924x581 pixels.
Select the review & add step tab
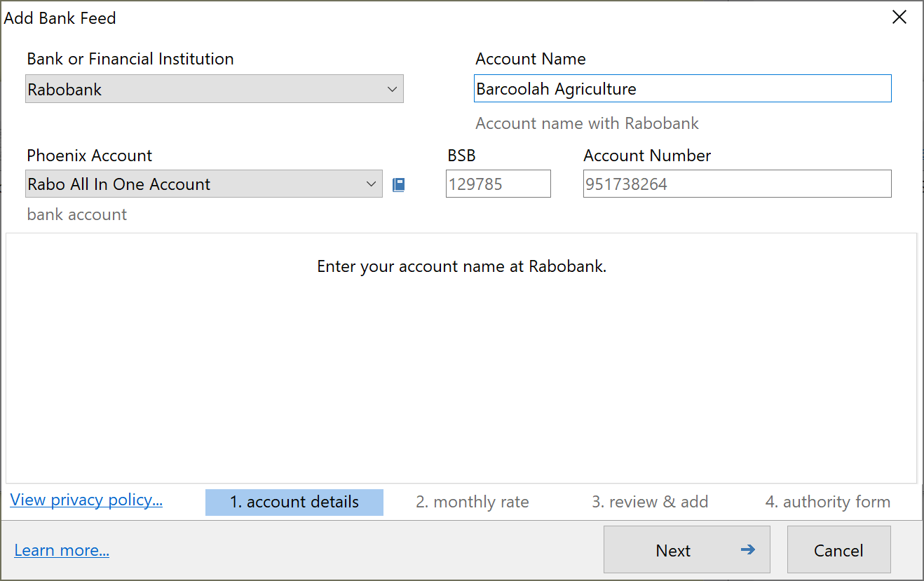[650, 502]
